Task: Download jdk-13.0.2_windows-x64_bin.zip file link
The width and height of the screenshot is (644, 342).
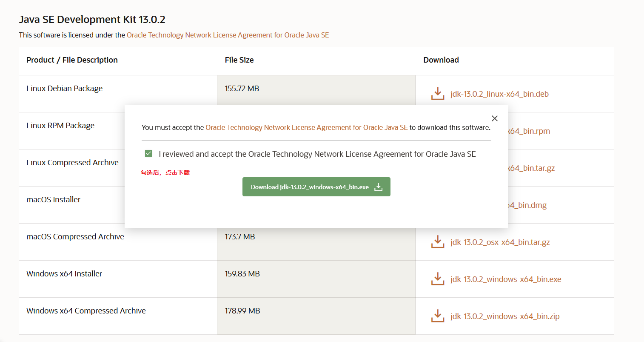Action: coord(505,316)
